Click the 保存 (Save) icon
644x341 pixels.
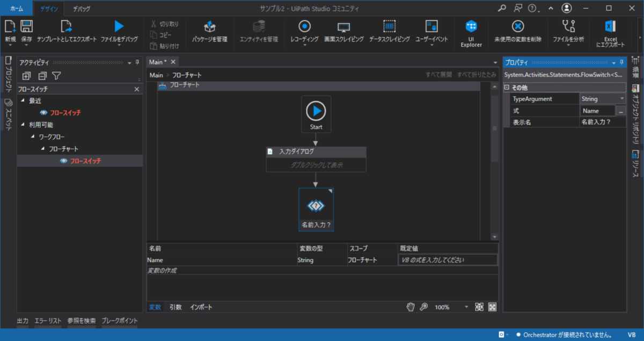27,26
